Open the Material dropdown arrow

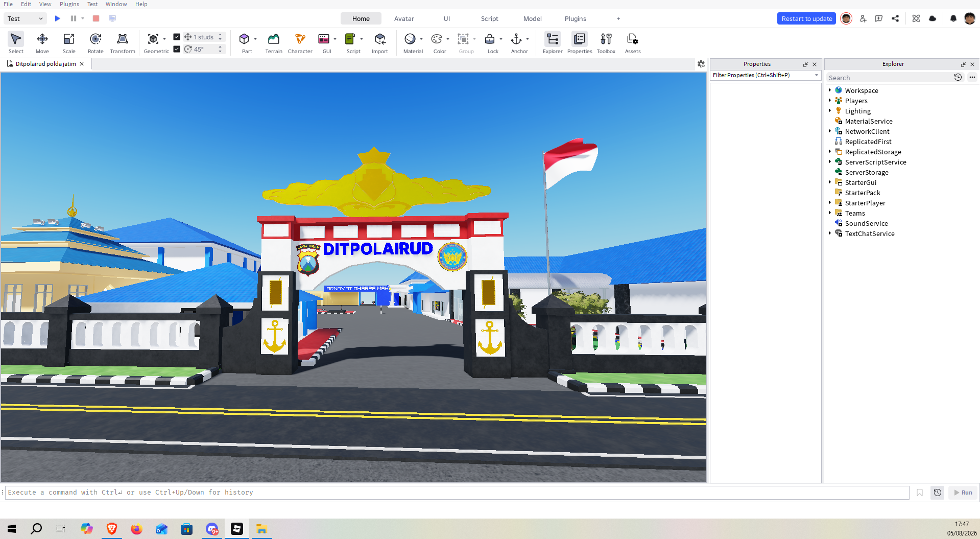421,39
